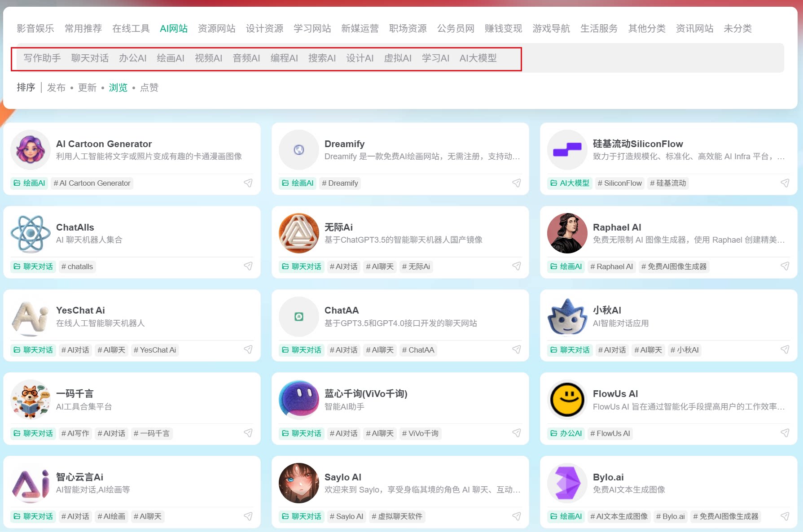Screen dimensions: 803x532
Task: Click the share icon on Saylo AI card
Action: [x=516, y=516]
